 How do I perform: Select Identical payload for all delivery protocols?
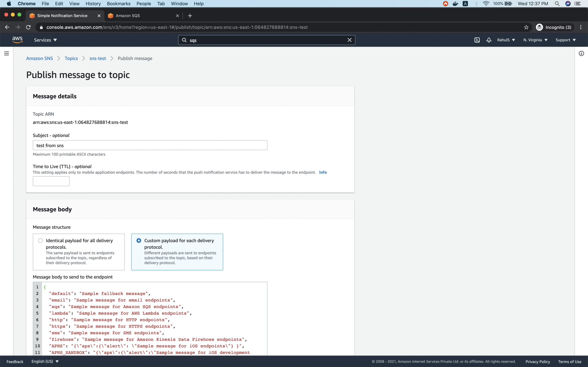point(40,240)
